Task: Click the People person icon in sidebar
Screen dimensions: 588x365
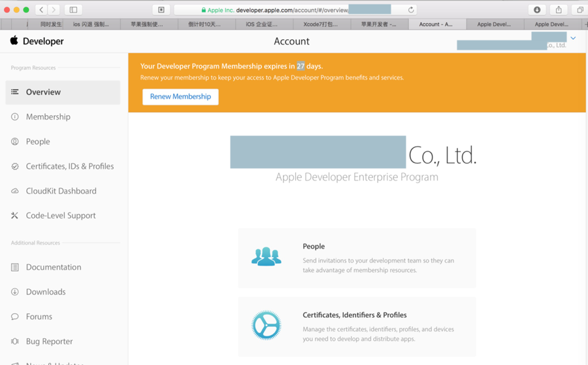Action: pyautogui.click(x=14, y=141)
